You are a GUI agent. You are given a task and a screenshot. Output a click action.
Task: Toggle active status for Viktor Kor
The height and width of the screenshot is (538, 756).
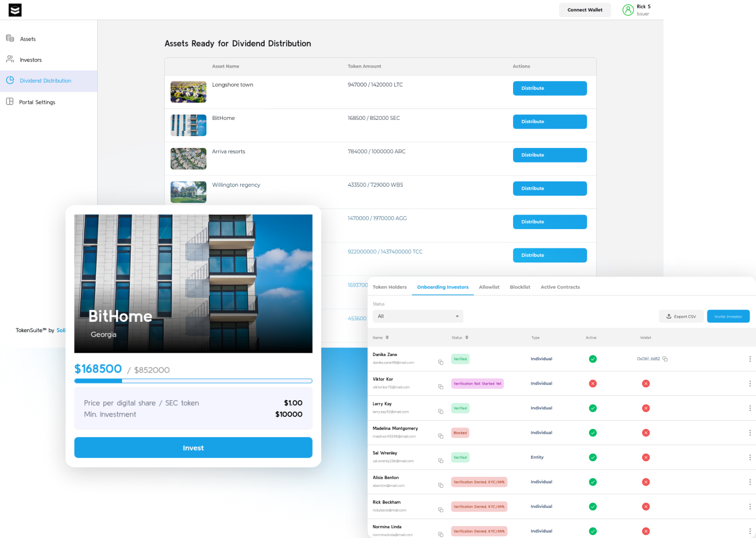point(592,384)
